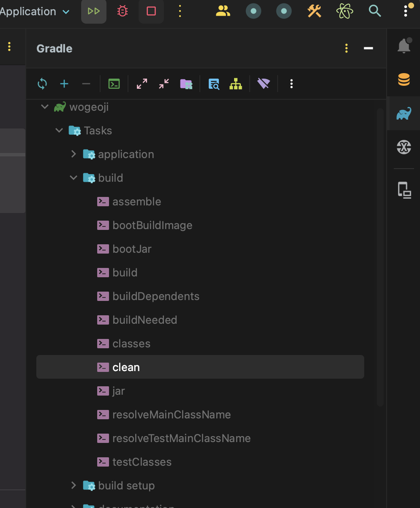Image resolution: width=420 pixels, height=508 pixels.
Task: Open Code With Me people icon
Action: tap(223, 11)
